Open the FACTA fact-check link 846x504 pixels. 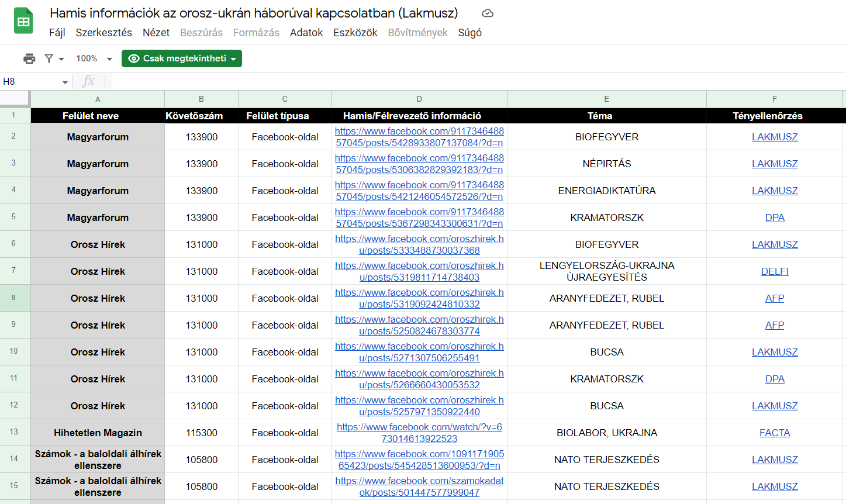click(x=775, y=433)
